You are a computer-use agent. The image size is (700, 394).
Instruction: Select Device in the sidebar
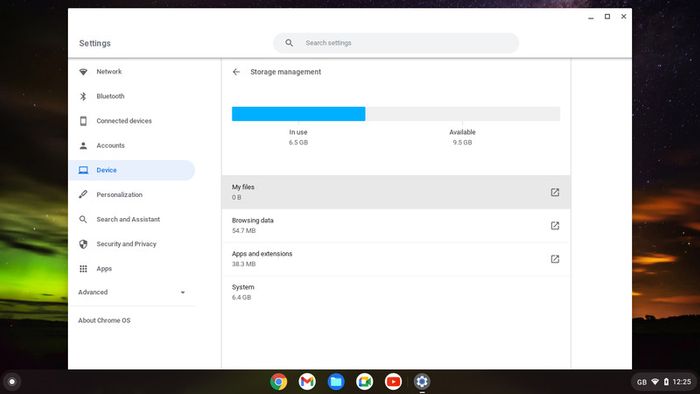click(132, 170)
